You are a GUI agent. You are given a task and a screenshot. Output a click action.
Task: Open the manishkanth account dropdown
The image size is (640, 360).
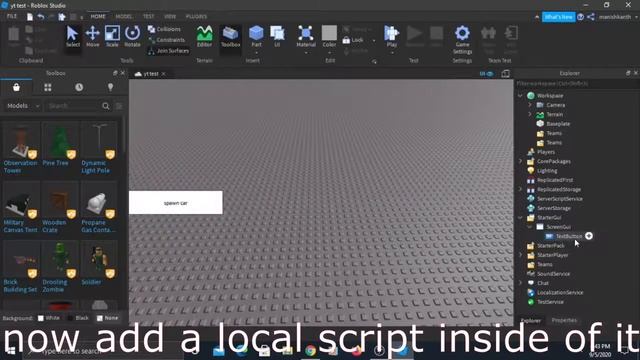tap(618, 17)
